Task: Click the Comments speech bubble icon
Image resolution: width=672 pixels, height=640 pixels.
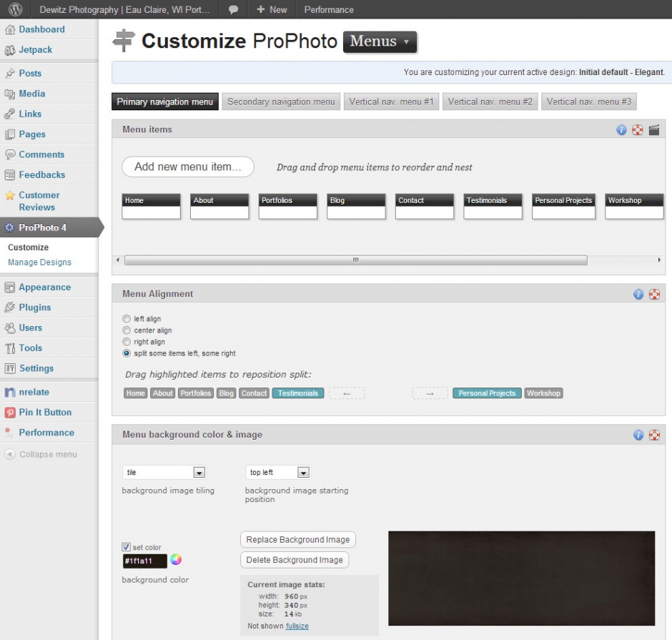Action: (10, 154)
